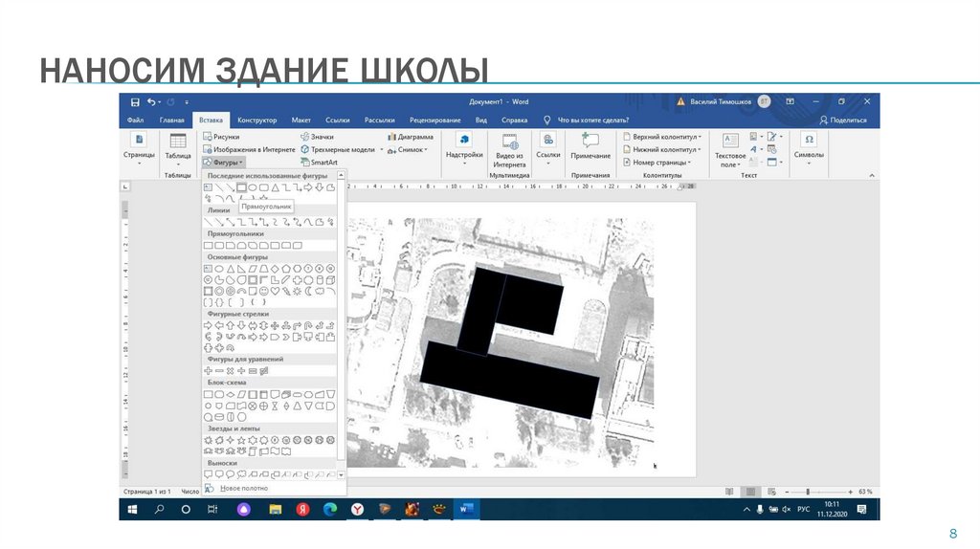Switch to the Вид tab
Viewport: 980px width, 549px height.
(x=480, y=120)
